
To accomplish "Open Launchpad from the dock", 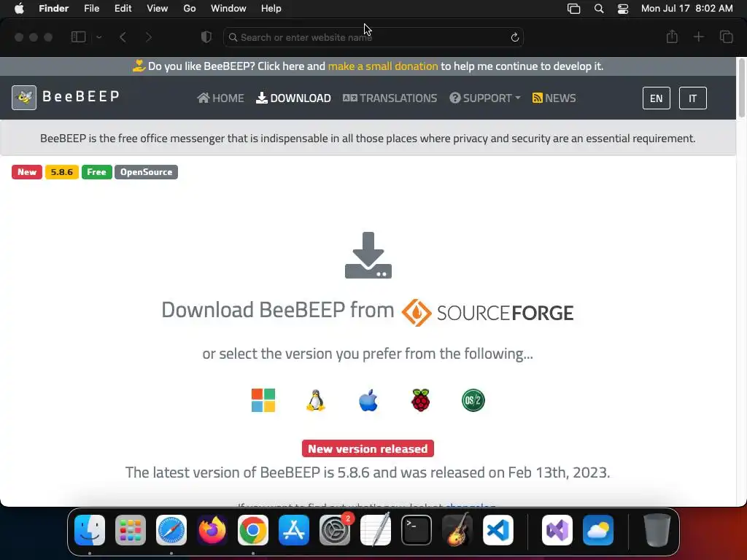I will 131,530.
